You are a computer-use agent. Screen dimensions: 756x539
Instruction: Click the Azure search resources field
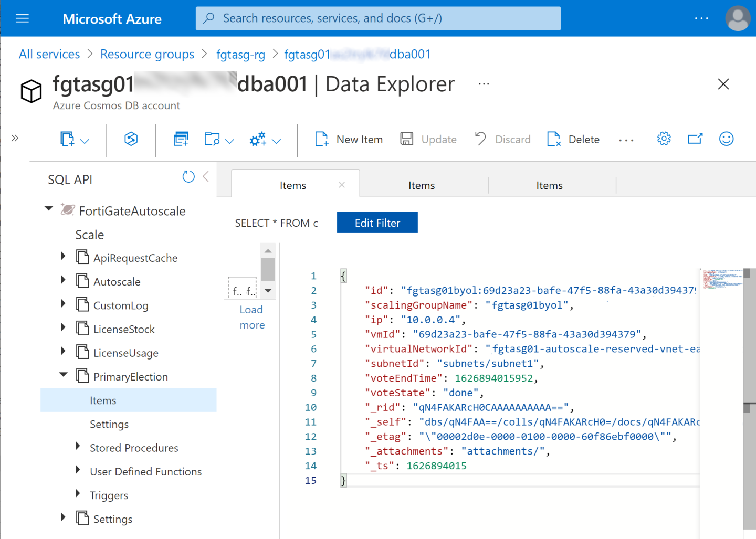point(378,19)
